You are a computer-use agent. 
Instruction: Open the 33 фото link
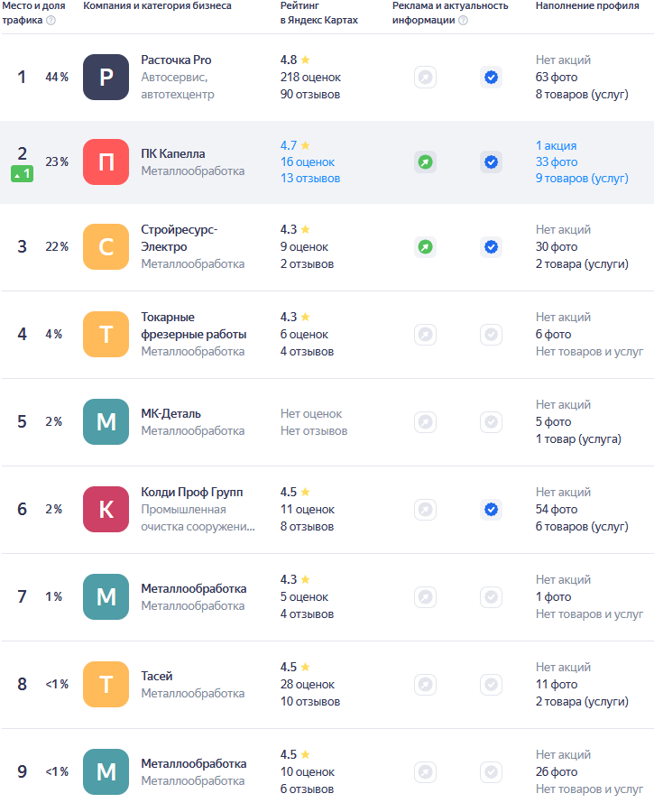(557, 162)
